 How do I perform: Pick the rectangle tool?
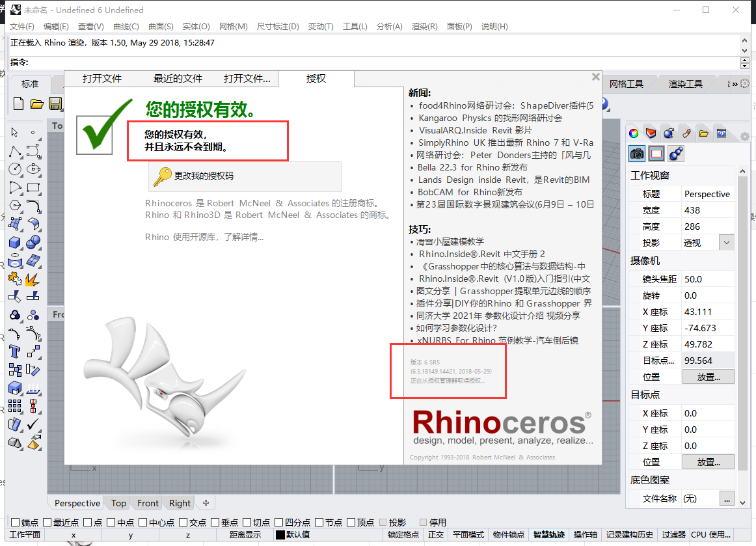tap(33, 187)
